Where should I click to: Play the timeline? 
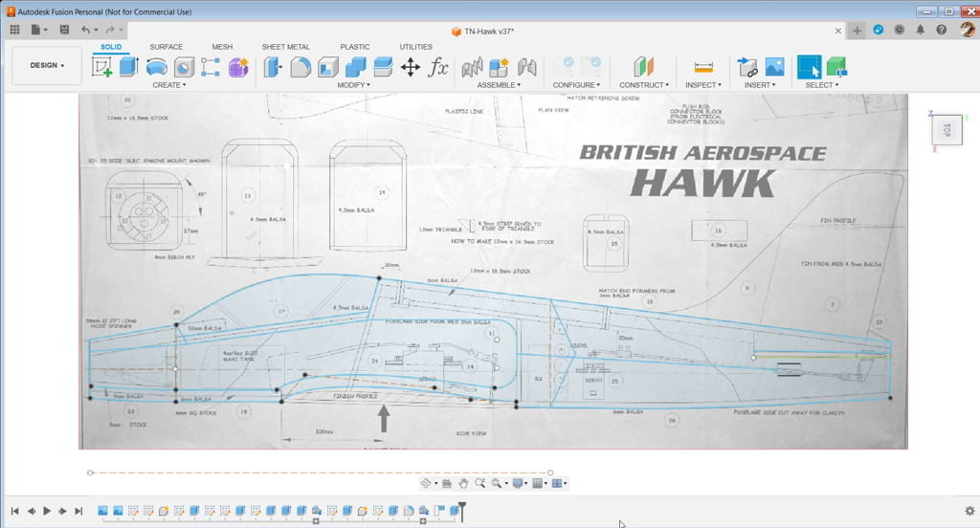pyautogui.click(x=47, y=511)
